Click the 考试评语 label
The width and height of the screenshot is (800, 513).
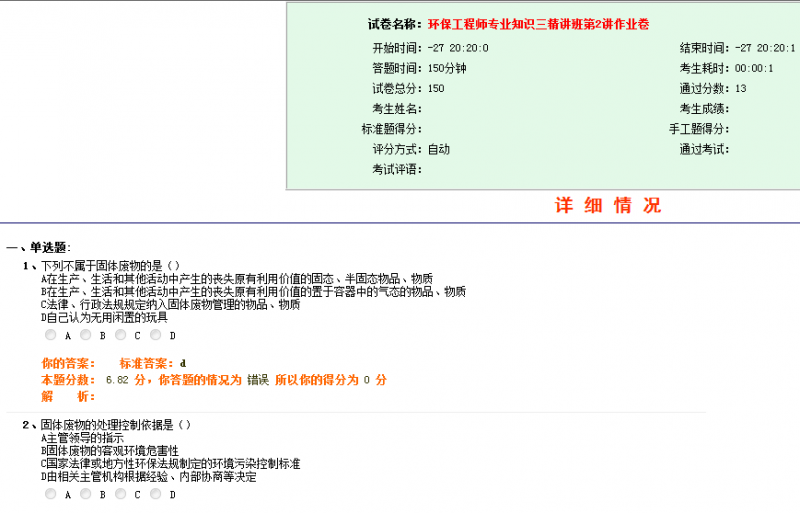pyautogui.click(x=397, y=169)
